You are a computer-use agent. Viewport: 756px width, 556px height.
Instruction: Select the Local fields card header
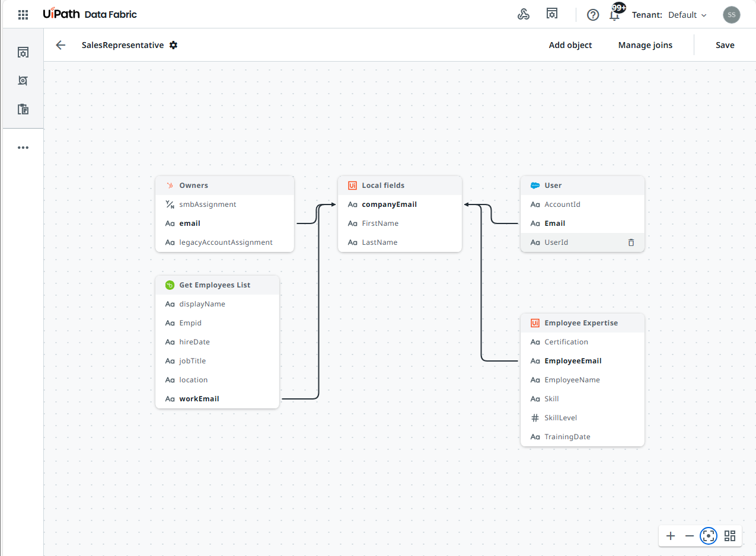[x=400, y=186]
